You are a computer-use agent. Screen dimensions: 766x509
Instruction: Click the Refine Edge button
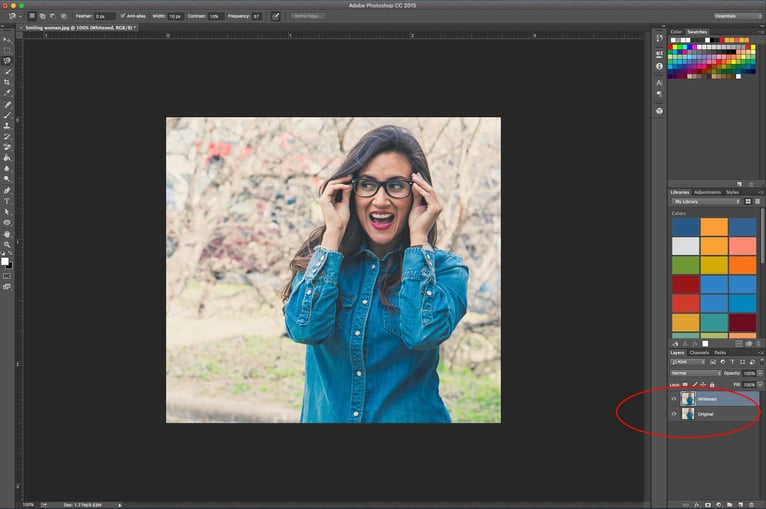(307, 16)
